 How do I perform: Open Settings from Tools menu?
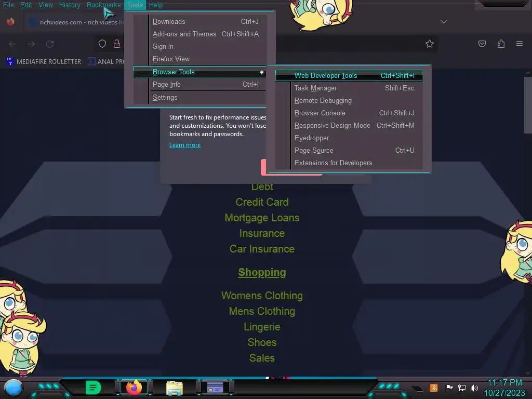tap(205, 97)
